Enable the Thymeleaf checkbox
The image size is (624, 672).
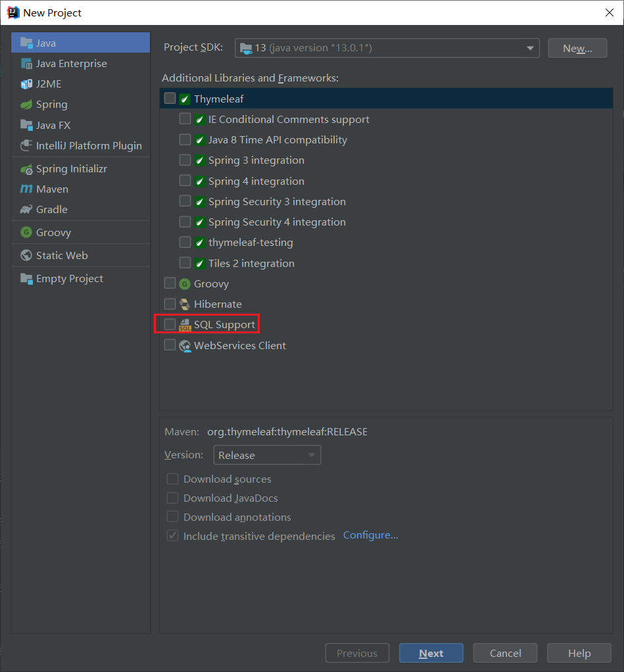(x=170, y=99)
